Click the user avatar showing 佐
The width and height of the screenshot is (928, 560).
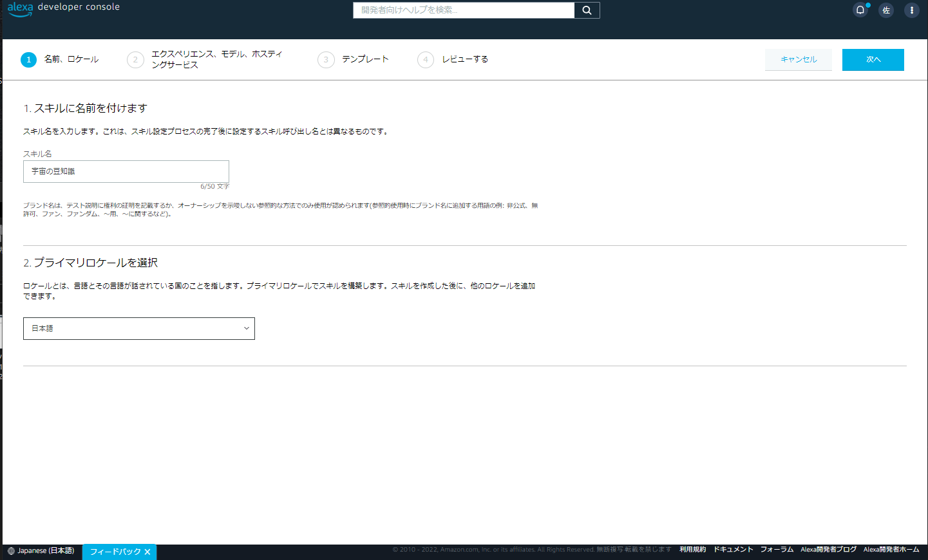click(886, 10)
